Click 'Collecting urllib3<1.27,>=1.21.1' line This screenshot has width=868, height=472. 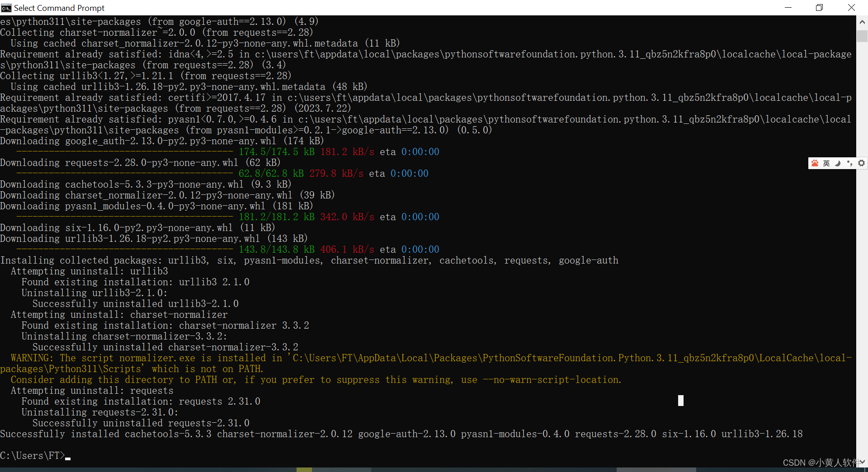click(x=146, y=76)
